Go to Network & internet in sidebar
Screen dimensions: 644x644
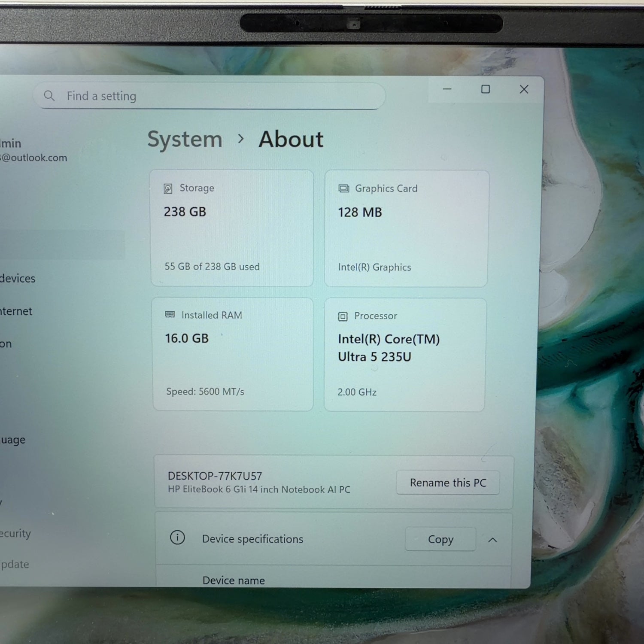coord(16,311)
